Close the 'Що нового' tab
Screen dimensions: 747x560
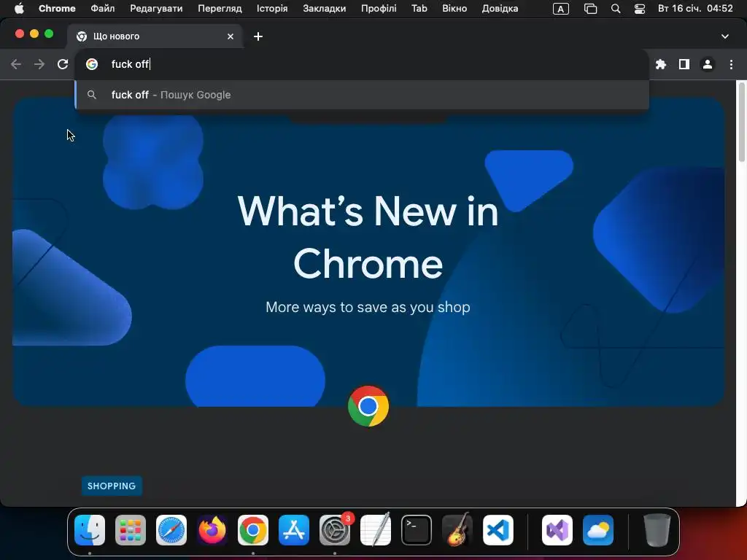coord(231,36)
